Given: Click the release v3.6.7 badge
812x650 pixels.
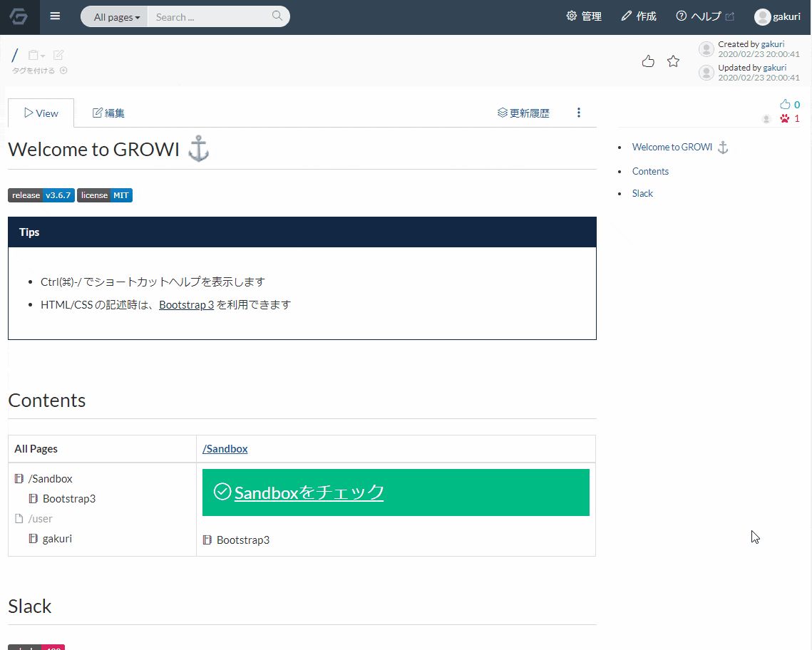Looking at the screenshot, I should pyautogui.click(x=41, y=195).
